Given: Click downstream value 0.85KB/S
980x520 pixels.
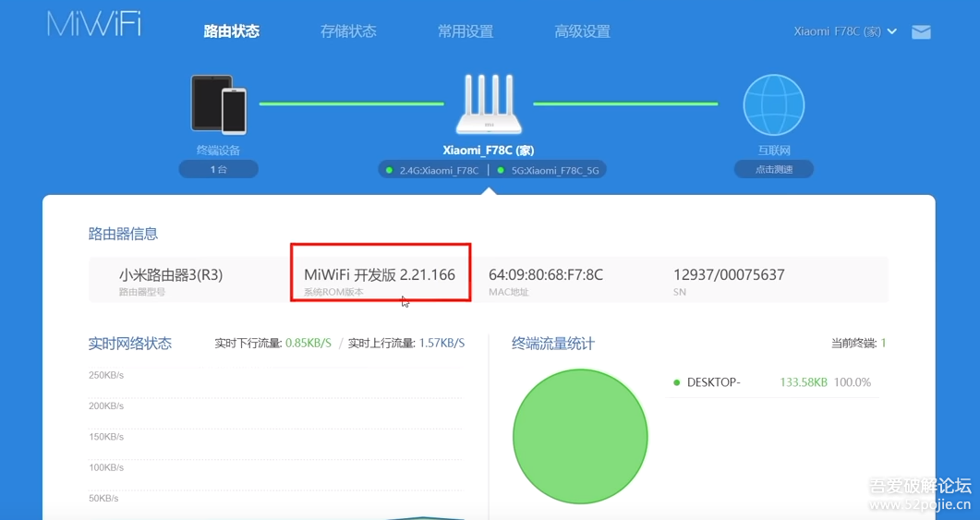Looking at the screenshot, I should [309, 343].
